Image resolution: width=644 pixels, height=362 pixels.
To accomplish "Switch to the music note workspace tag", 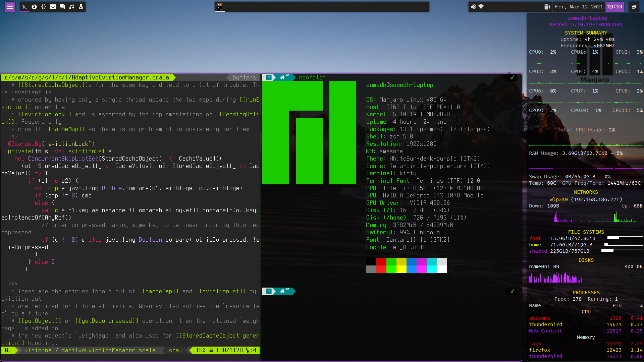I will (72, 7).
